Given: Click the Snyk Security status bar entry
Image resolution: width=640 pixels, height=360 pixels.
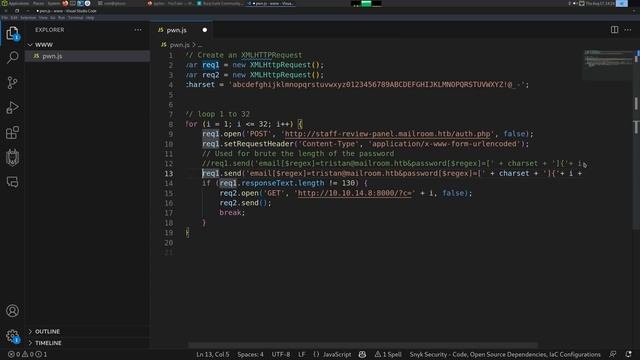Looking at the screenshot, I should coord(505,354).
